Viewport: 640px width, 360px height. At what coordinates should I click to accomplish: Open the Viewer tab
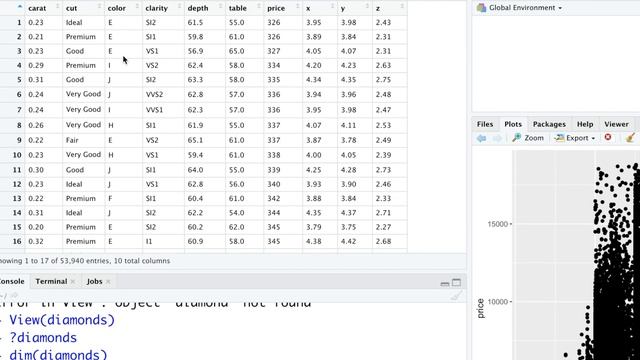tap(616, 124)
